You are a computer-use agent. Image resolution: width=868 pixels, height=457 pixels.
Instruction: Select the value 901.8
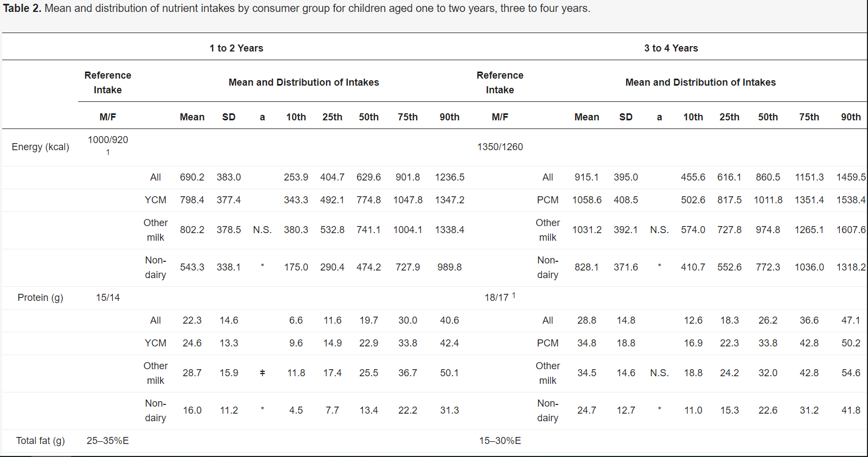(408, 177)
